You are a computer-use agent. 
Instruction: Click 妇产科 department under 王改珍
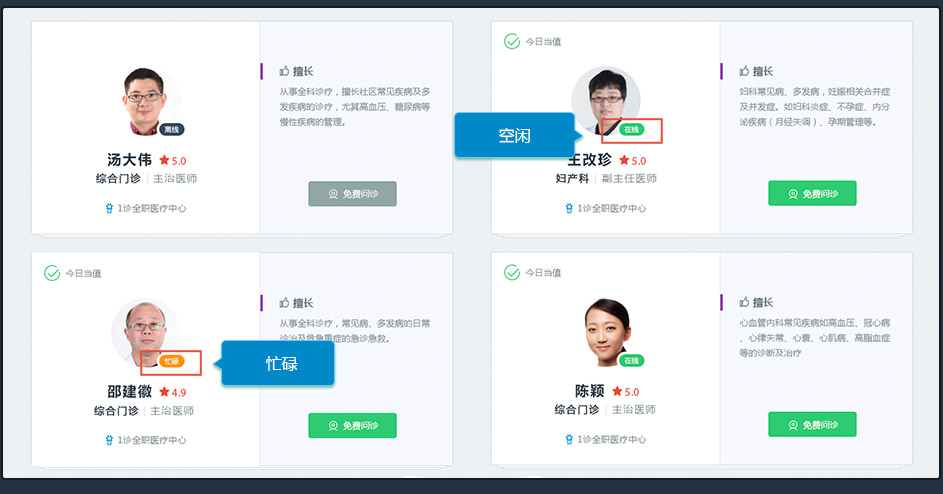click(x=572, y=179)
